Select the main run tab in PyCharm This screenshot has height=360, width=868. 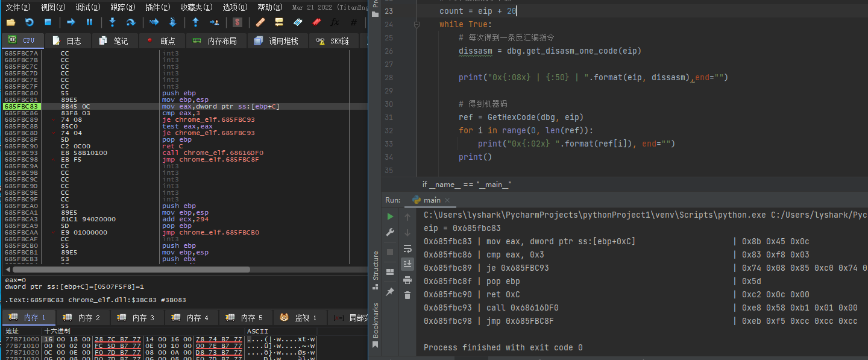click(x=432, y=200)
